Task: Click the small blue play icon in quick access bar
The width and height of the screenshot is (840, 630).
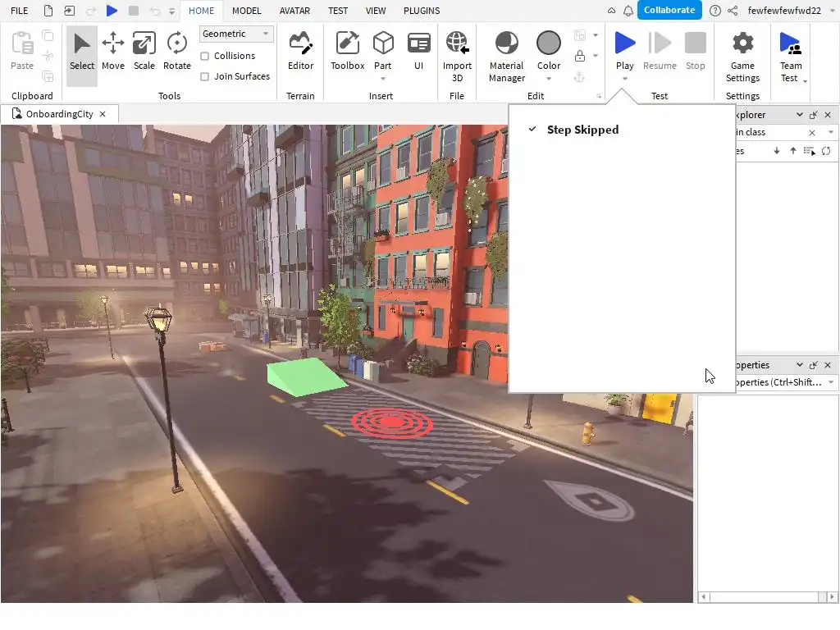Action: tap(112, 11)
